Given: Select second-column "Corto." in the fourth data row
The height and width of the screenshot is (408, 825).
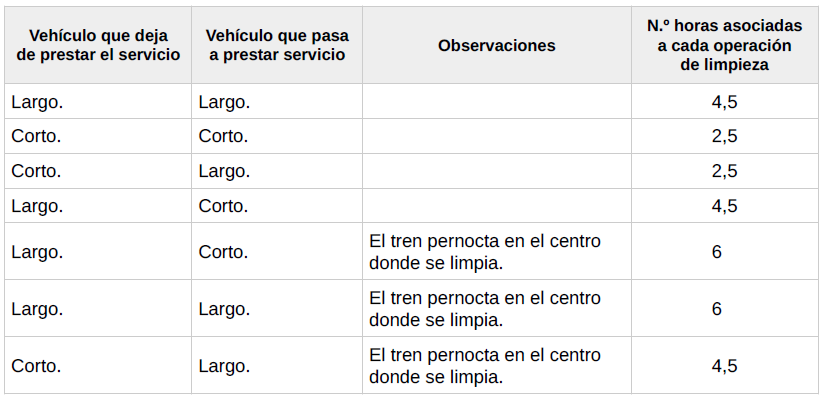Looking at the screenshot, I should point(224,206).
